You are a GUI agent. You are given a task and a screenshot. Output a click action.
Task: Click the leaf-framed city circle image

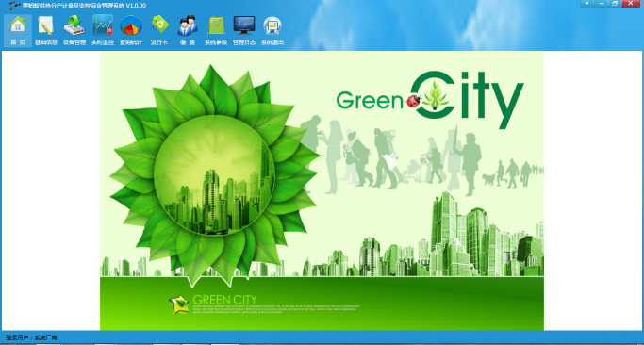pyautogui.click(x=214, y=175)
